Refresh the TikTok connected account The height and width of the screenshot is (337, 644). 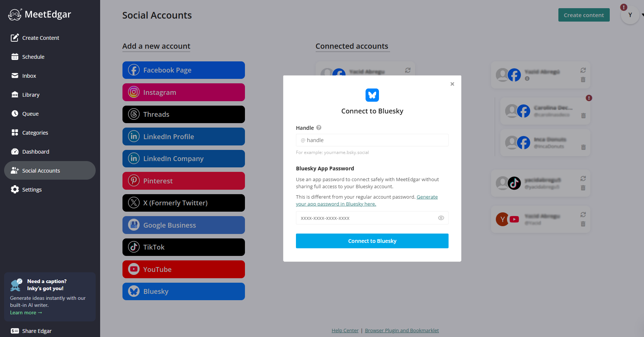pos(583,179)
